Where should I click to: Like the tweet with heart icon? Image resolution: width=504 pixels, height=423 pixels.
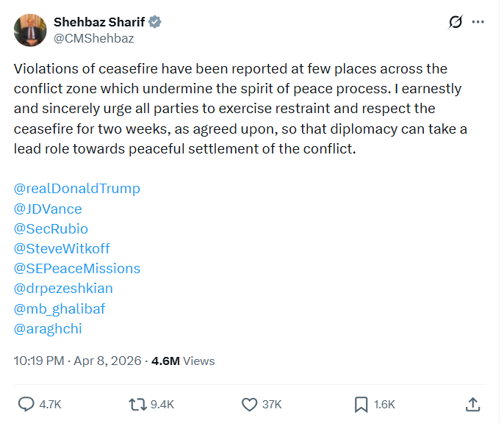point(250,404)
